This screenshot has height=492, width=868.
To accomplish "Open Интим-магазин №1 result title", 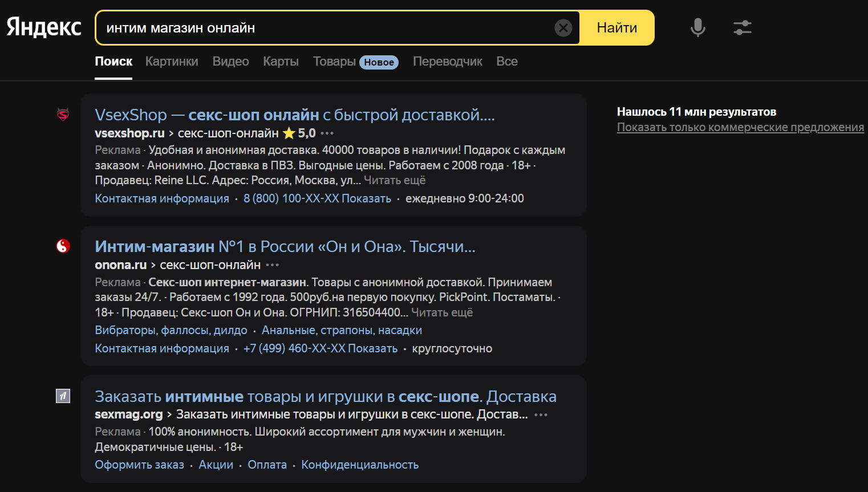I will (x=285, y=246).
